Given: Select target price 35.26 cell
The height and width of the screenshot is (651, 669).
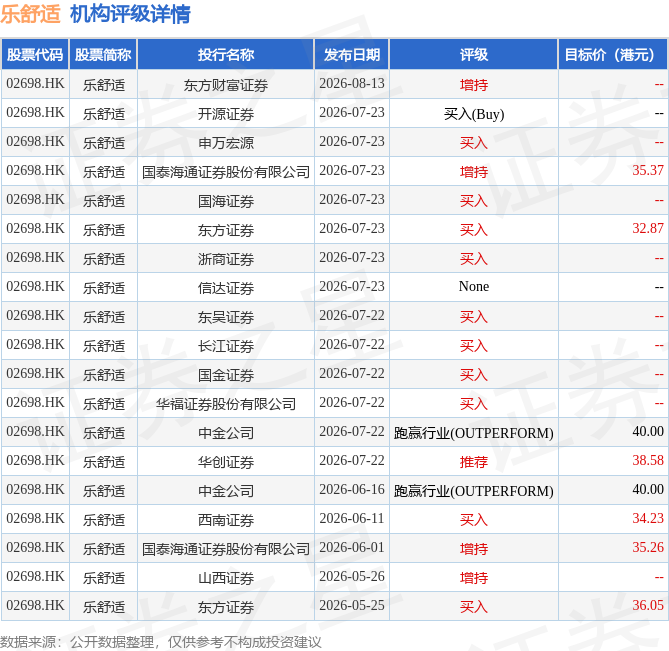Looking at the screenshot, I should 613,549.
